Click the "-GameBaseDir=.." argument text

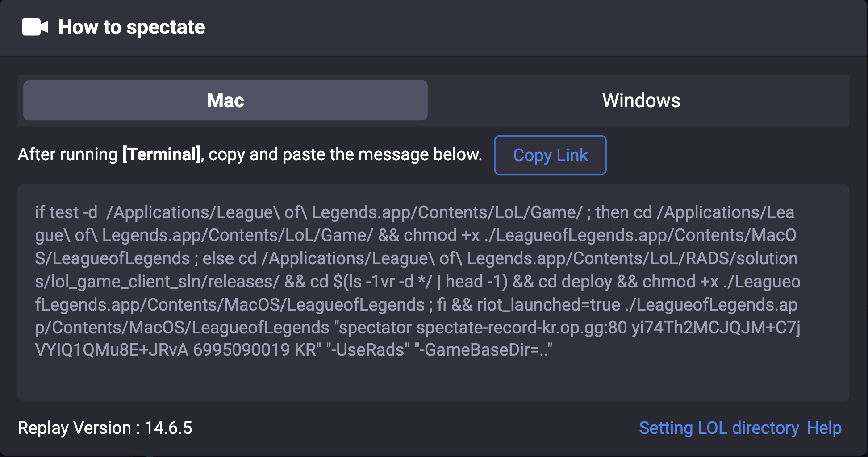pyautogui.click(x=483, y=350)
